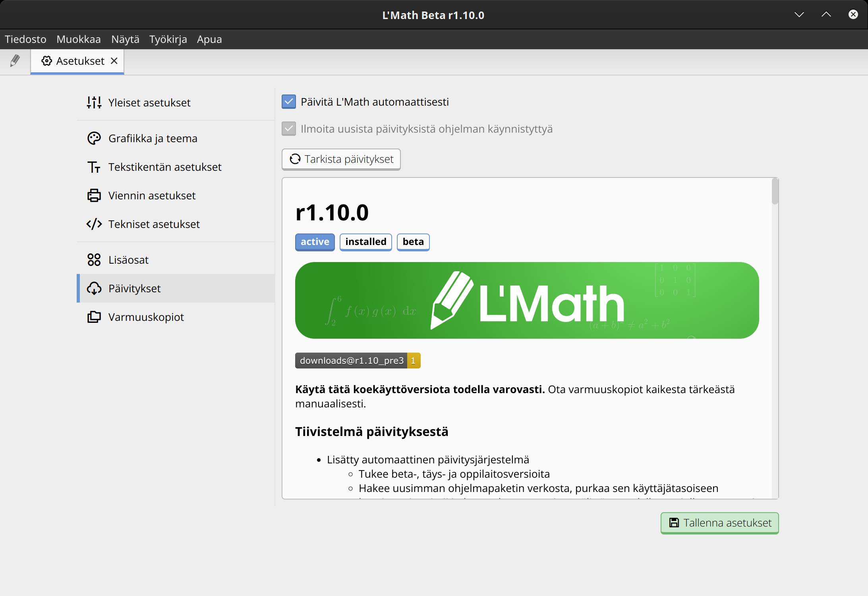Click the active version badge
Viewport: 868px width, 596px height.
click(315, 242)
